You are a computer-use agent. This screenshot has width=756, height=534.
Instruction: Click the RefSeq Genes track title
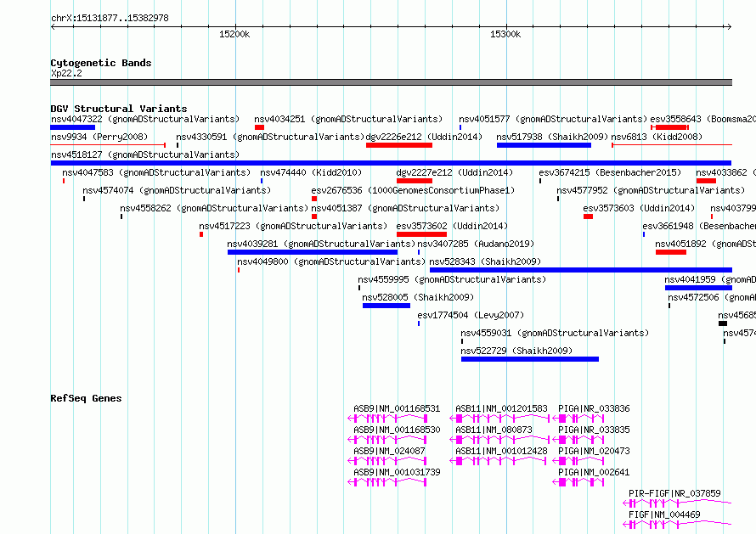tap(86, 398)
